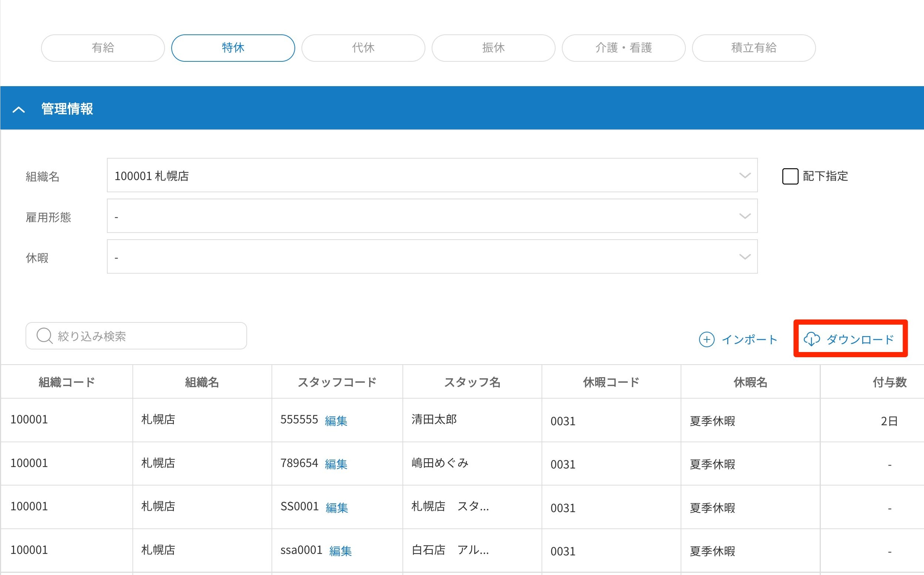Collapse the 管理情報 section chevron
Viewport: 924px width, 575px height.
point(18,110)
